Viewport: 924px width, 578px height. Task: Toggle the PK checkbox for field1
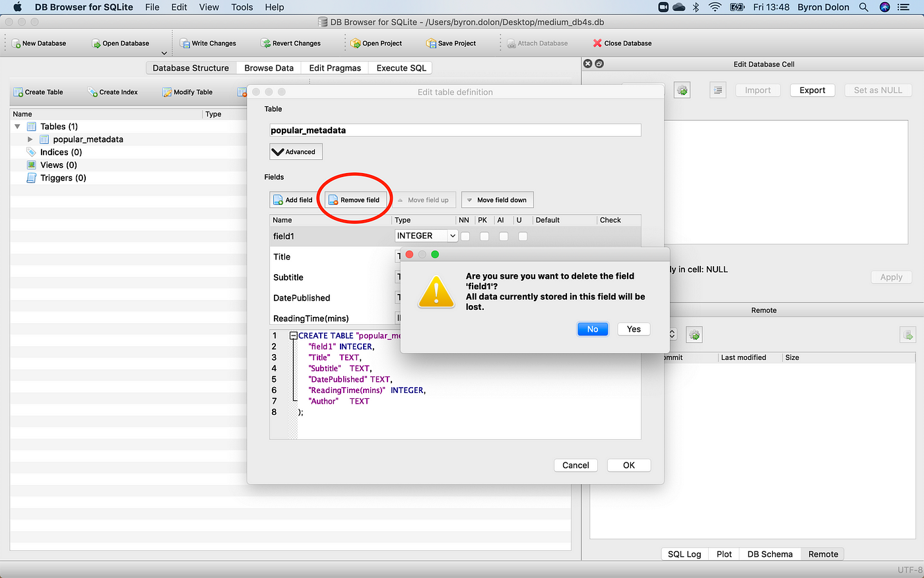(x=484, y=236)
